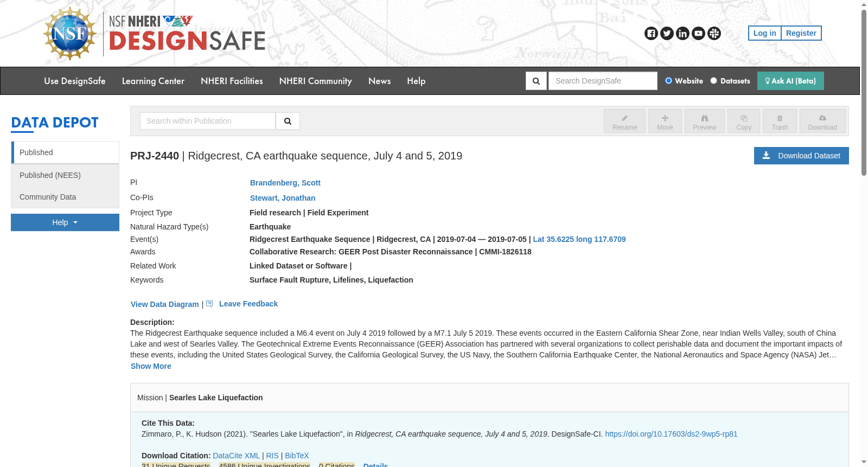Click the Download Dataset button
The image size is (868, 467).
click(x=801, y=156)
